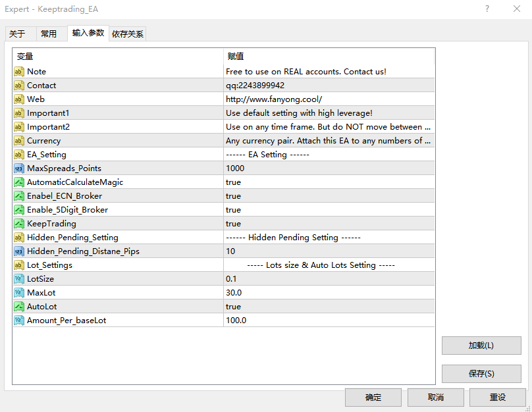Click the integer icon beside MaxSpreads_Points

[x=18, y=168]
